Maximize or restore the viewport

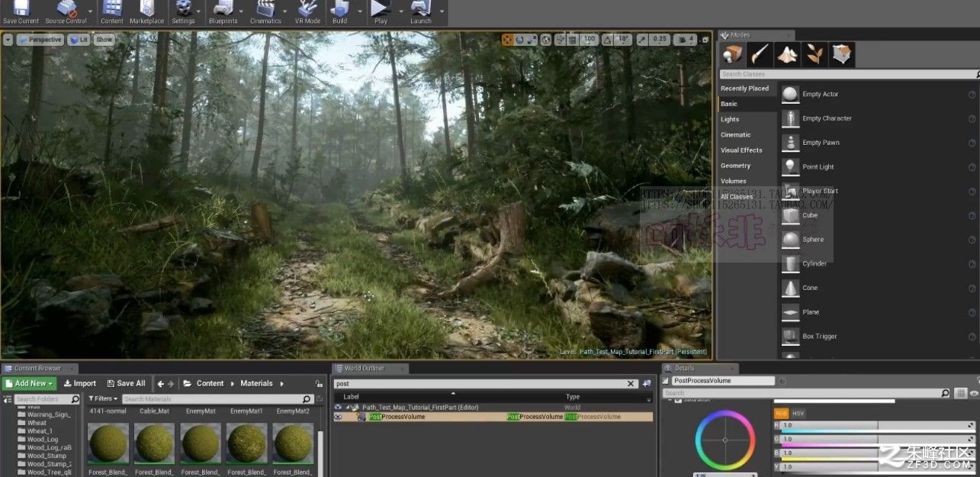click(705, 40)
